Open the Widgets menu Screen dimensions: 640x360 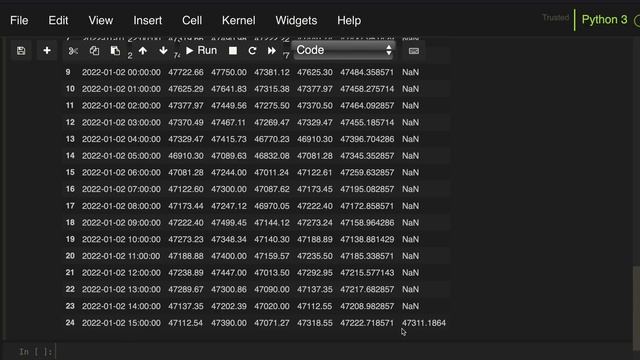[x=296, y=20]
